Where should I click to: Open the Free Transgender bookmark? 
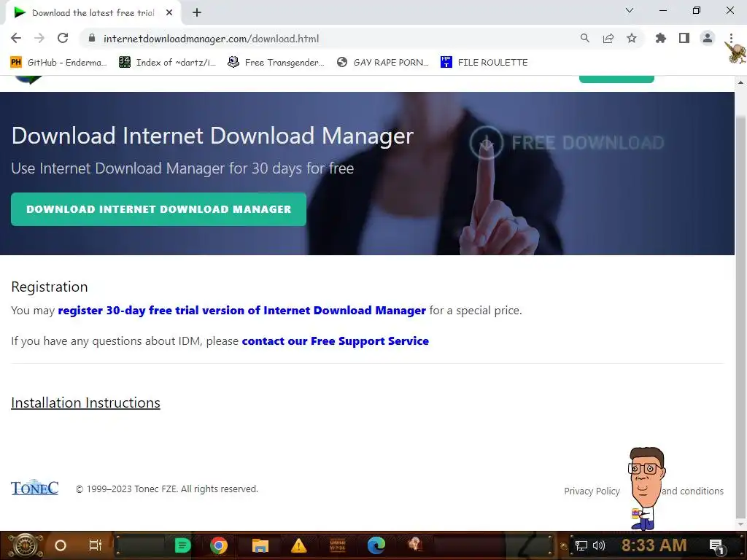276,63
